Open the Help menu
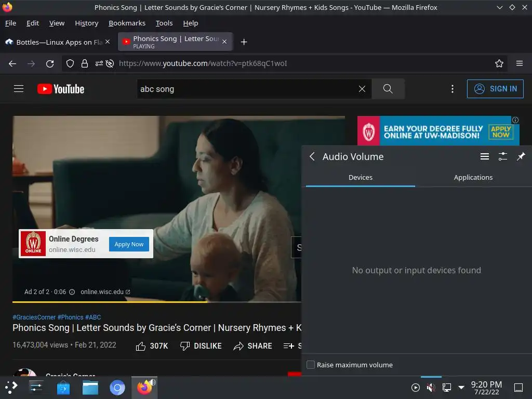This screenshot has height=399, width=532. tap(191, 23)
